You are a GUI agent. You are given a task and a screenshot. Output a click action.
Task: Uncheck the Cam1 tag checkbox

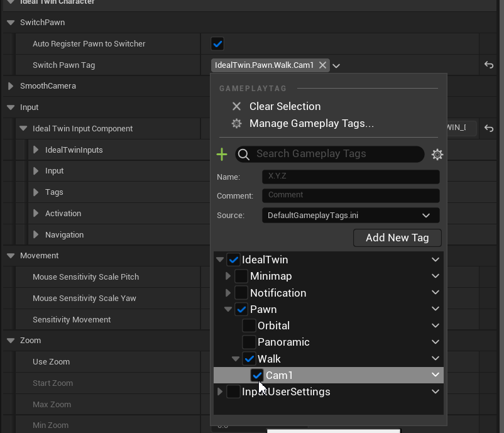(x=257, y=375)
